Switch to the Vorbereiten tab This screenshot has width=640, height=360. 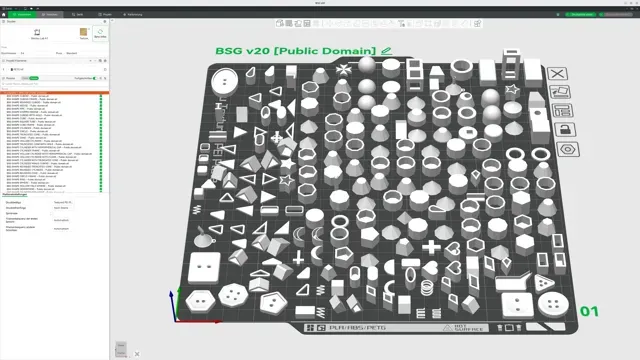pos(22,14)
